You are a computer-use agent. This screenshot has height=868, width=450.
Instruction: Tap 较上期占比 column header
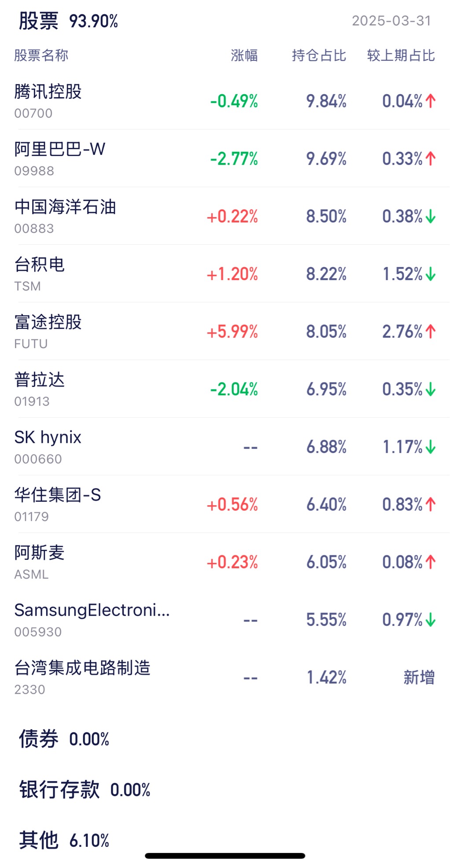401,55
